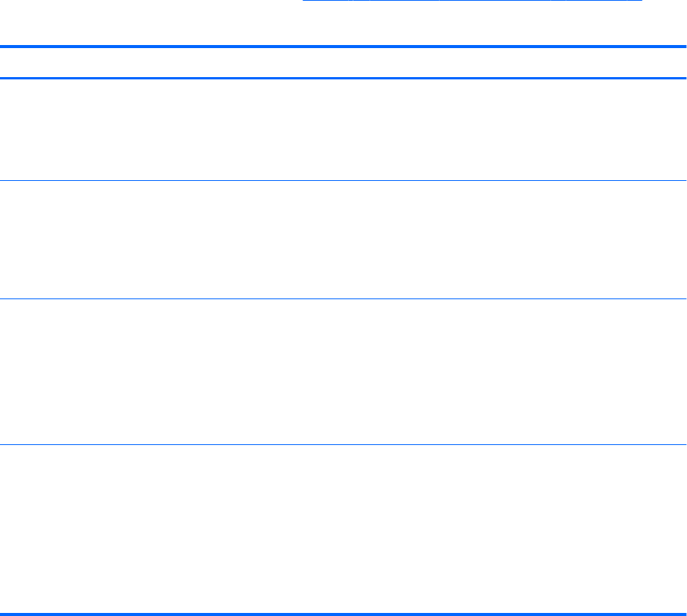Click the thin divider below first row
The image size is (687, 616).
(x=343, y=180)
